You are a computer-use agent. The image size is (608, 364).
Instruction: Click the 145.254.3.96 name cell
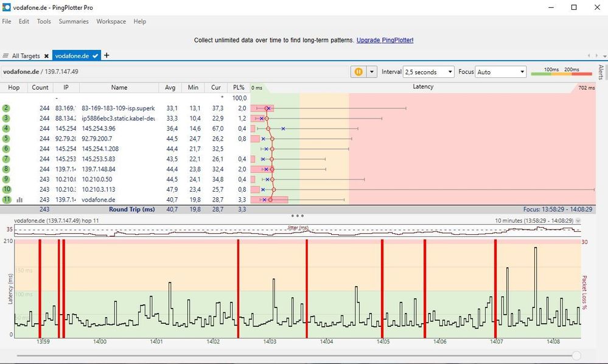coord(99,128)
